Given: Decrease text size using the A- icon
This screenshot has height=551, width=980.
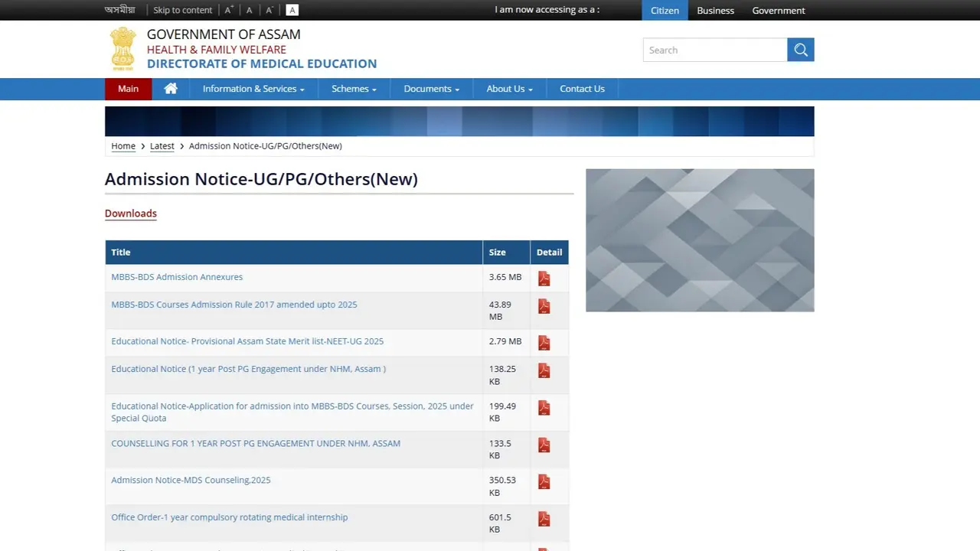Looking at the screenshot, I should tap(268, 10).
